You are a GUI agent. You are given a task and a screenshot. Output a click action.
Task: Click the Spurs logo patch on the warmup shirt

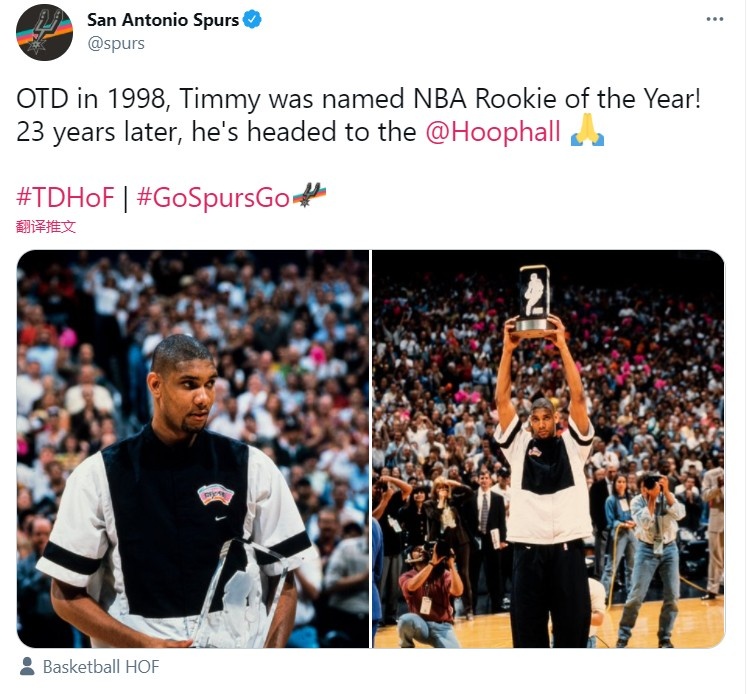click(x=215, y=494)
